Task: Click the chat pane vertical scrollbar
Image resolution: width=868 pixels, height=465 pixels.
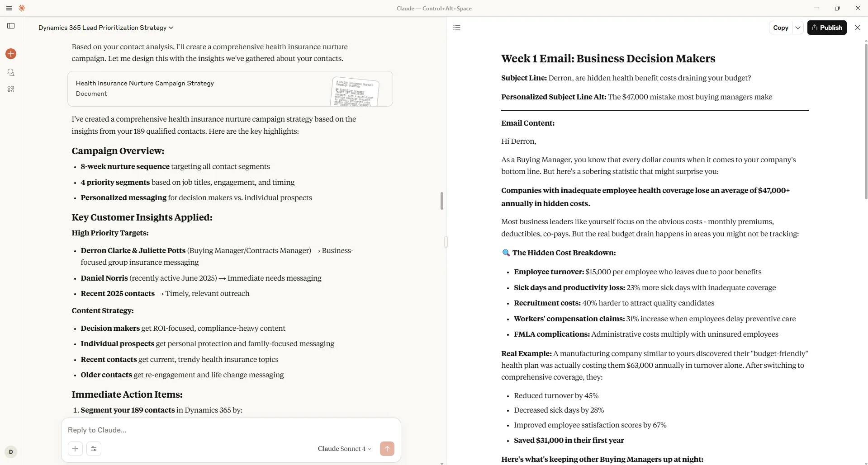Action: tap(442, 201)
